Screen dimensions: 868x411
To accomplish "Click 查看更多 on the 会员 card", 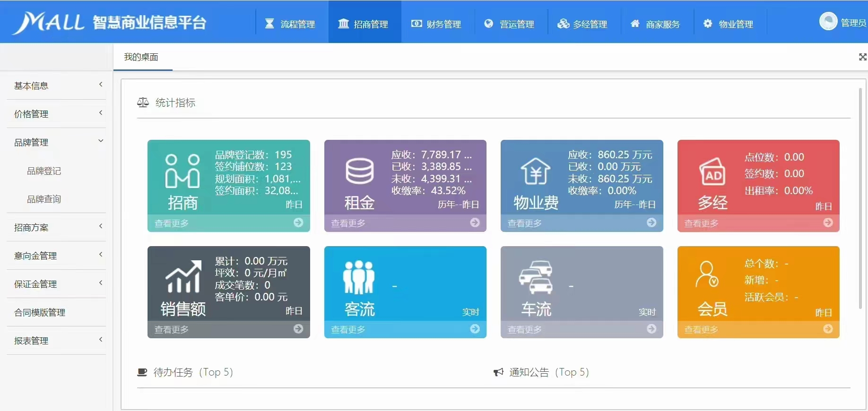I will pyautogui.click(x=702, y=329).
